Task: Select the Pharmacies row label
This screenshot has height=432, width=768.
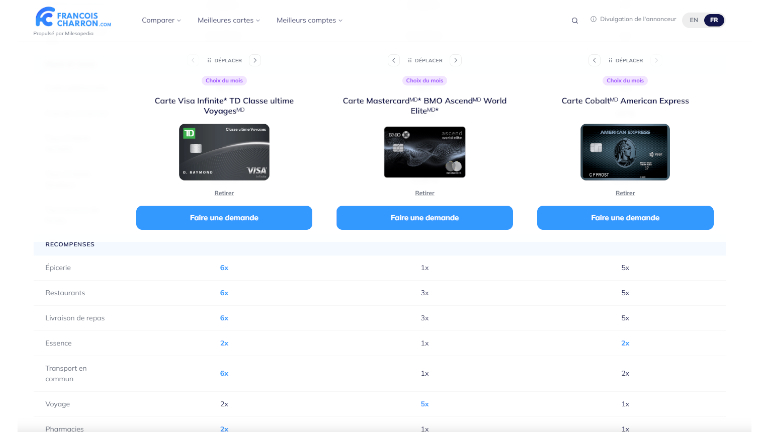Action: coord(65,429)
